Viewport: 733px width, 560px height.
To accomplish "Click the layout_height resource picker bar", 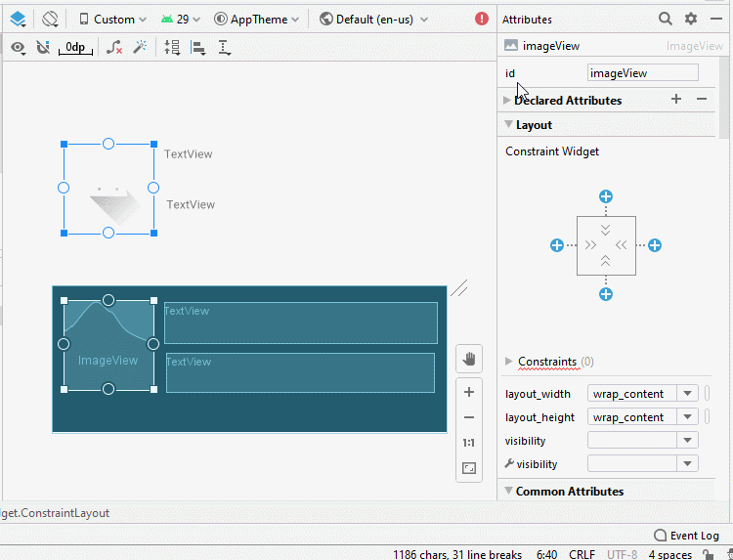I will click(708, 416).
